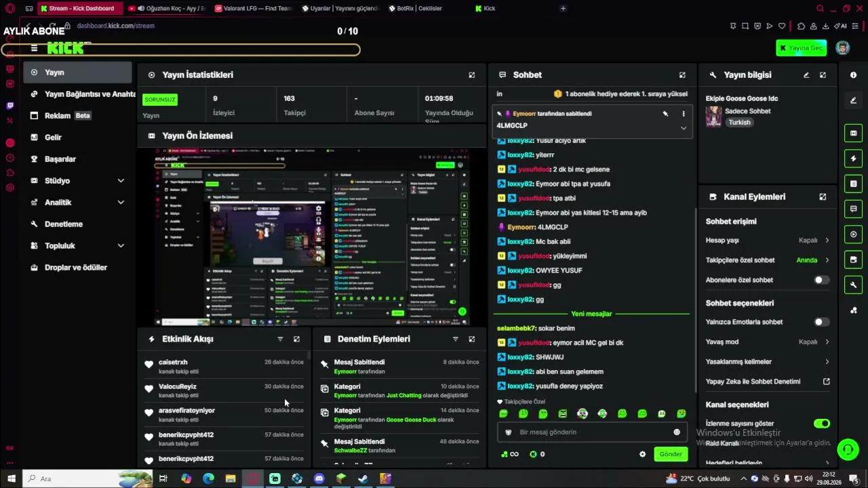The height and width of the screenshot is (488, 868).
Task: Show hidden system tray icons
Action: [x=745, y=479]
